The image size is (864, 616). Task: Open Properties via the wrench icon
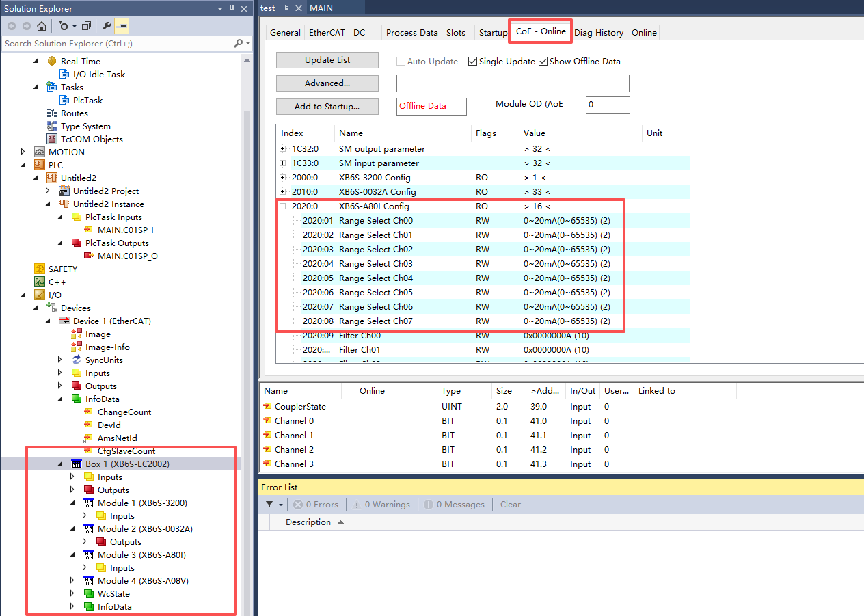[x=107, y=26]
